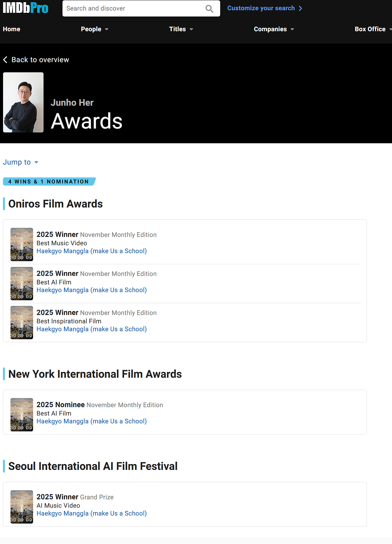Viewport: 392px width, 544px height.
Task: Expand the People menu
Action: coord(95,29)
